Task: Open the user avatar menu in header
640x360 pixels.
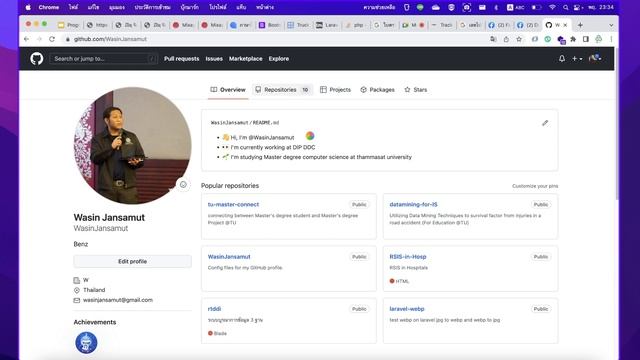Action: coord(595,58)
